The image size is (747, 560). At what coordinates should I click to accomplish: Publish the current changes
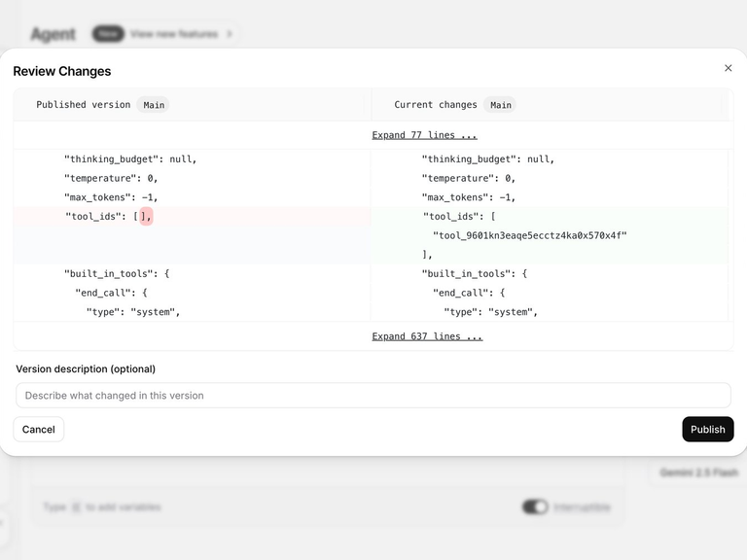tap(708, 430)
